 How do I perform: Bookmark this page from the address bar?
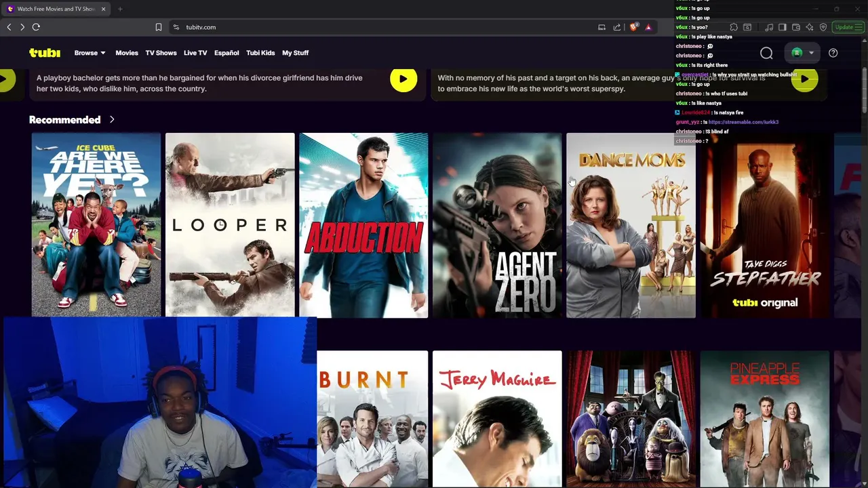coord(159,27)
